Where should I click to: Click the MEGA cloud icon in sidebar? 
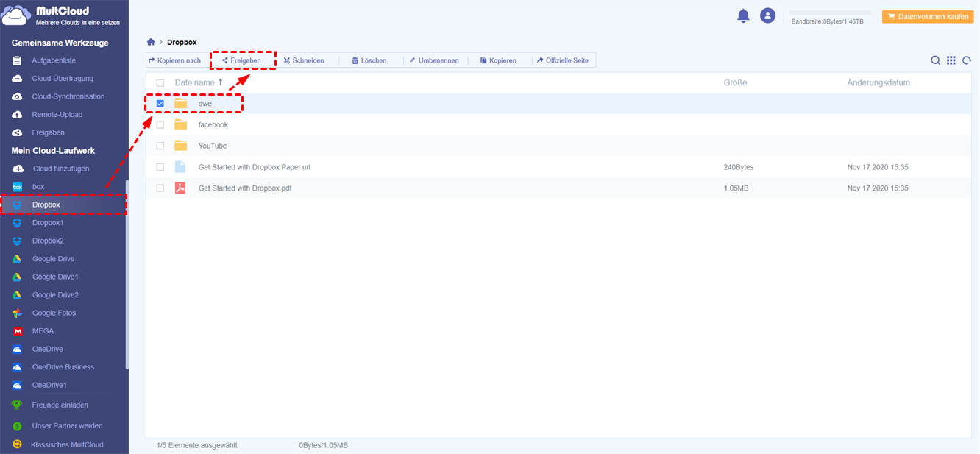(17, 331)
